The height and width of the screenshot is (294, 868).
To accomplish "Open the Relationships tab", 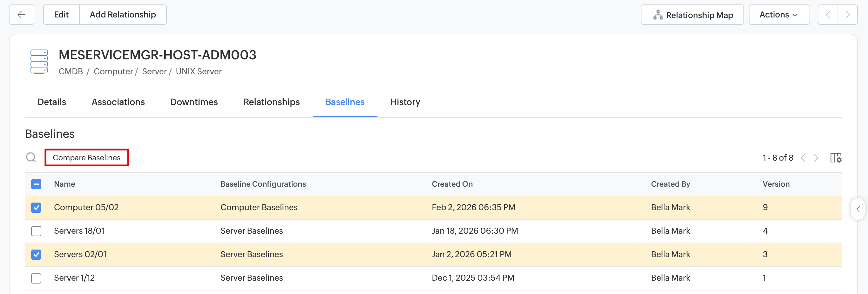I will coord(271,102).
